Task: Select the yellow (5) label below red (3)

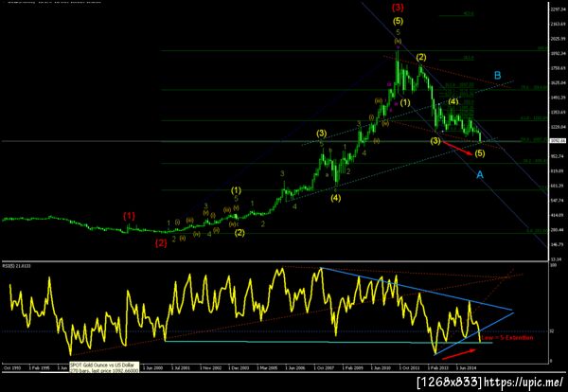Action: (398, 21)
